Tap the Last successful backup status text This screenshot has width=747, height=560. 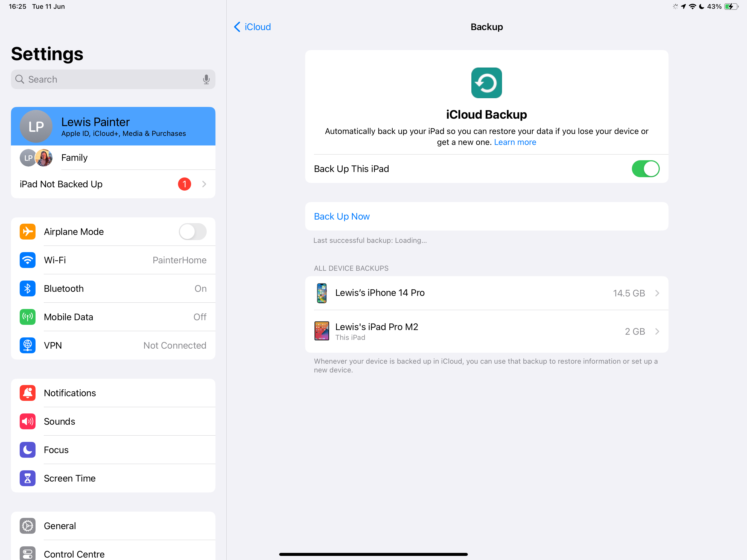click(370, 240)
